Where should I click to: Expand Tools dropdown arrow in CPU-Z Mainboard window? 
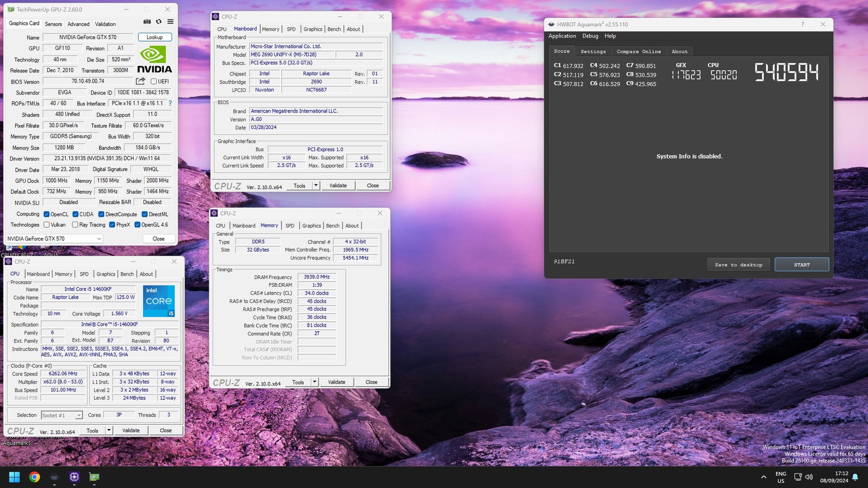click(x=316, y=186)
